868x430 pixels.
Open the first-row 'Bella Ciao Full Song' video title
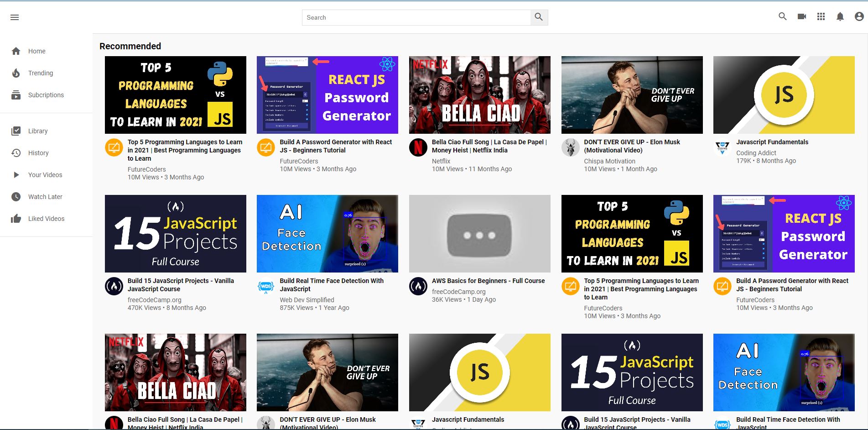[489, 146]
